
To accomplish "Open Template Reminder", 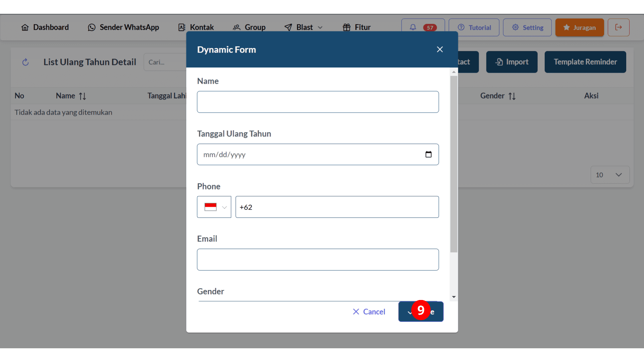I will click(x=585, y=62).
